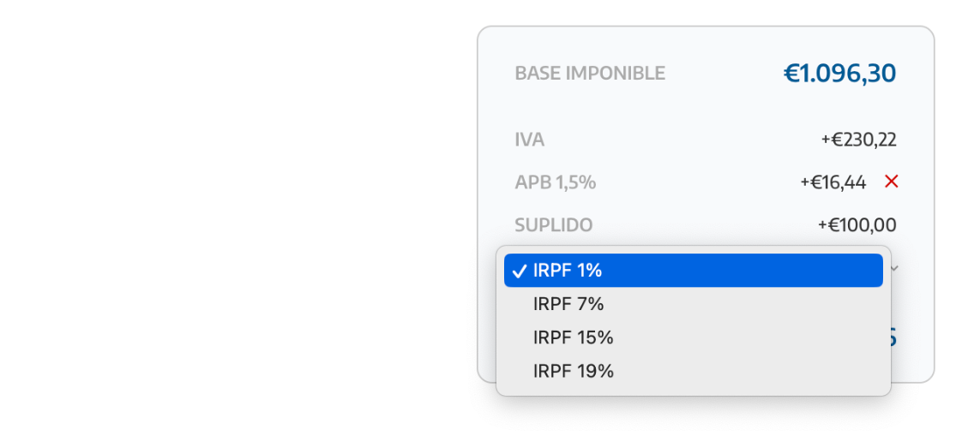Image resolution: width=980 pixels, height=436 pixels.
Task: Pick the IRPF 15% retention option
Action: click(573, 337)
